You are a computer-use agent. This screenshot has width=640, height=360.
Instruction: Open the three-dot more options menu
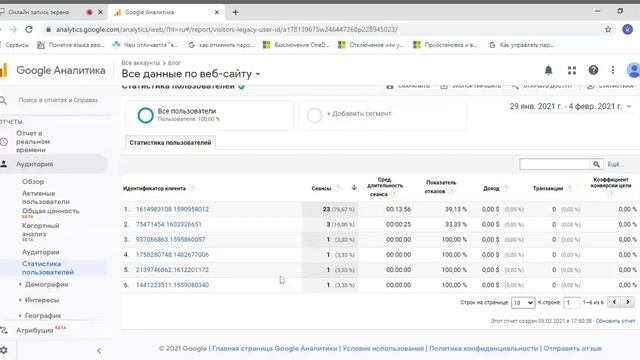pyautogui.click(x=613, y=70)
